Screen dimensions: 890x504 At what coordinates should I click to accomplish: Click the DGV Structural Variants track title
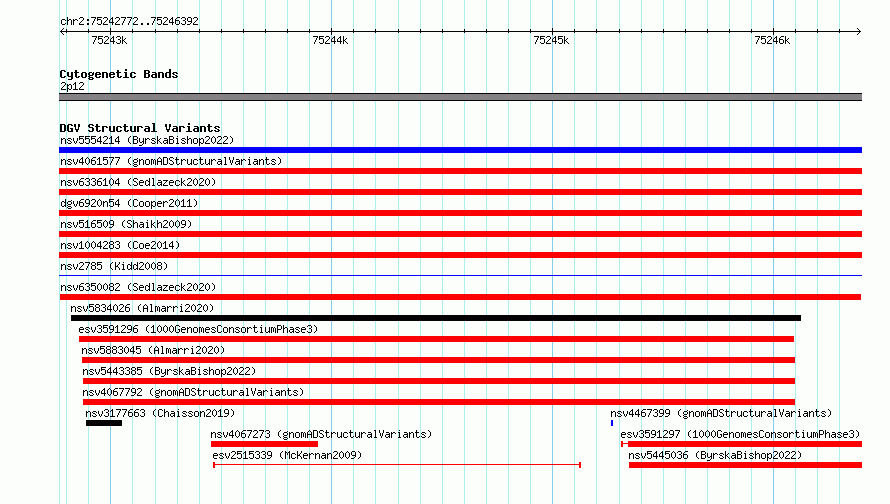pyautogui.click(x=140, y=128)
